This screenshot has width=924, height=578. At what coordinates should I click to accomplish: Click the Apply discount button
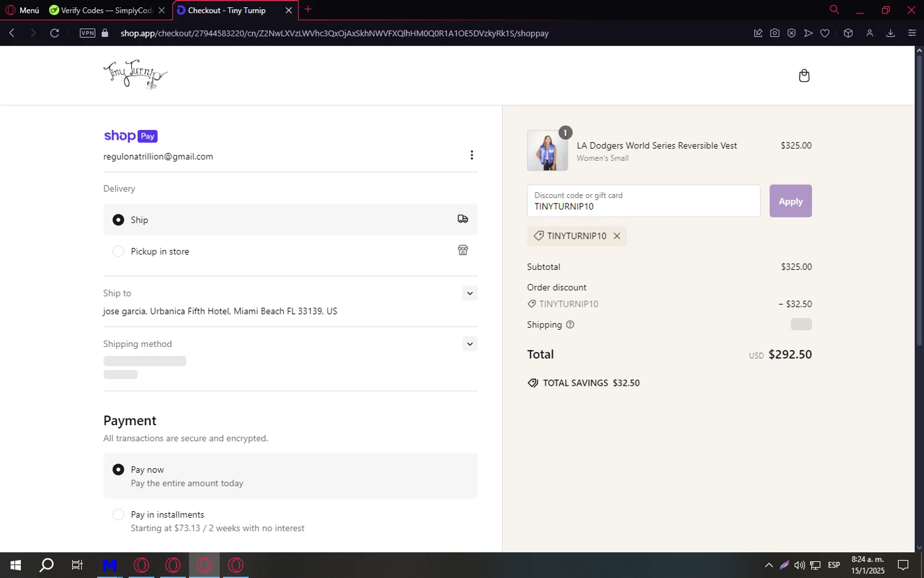pyautogui.click(x=790, y=201)
